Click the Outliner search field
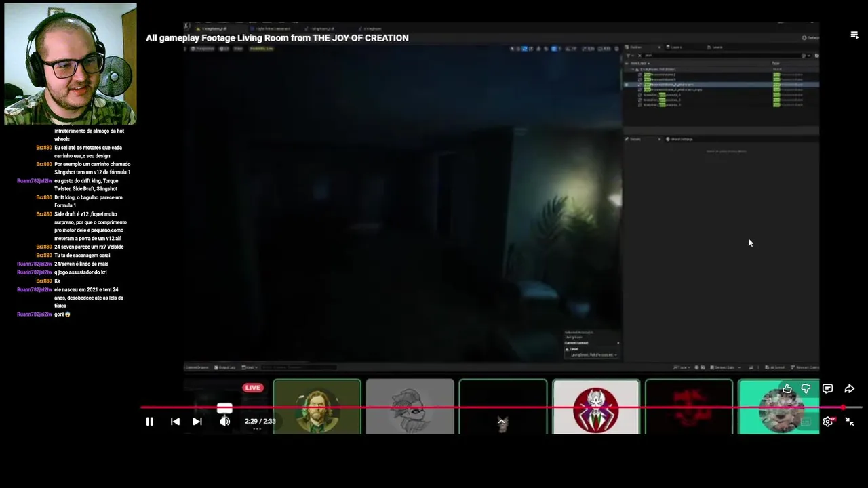The height and width of the screenshot is (488, 868). pyautogui.click(x=722, y=56)
